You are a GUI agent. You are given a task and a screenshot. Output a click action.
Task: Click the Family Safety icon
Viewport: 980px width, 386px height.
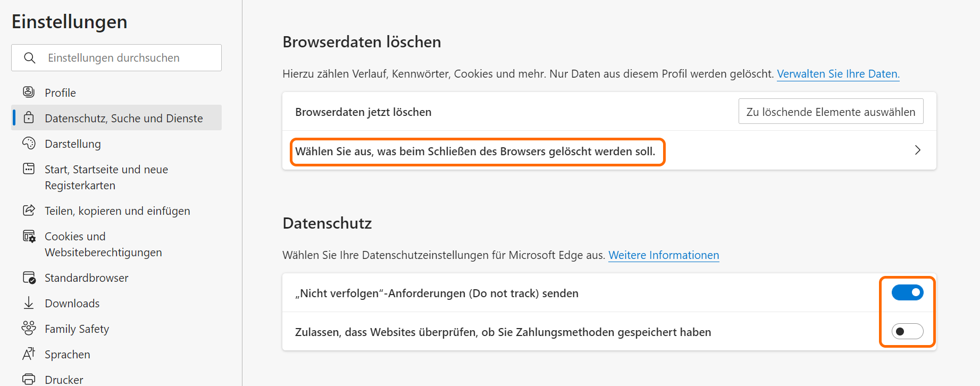tap(29, 329)
